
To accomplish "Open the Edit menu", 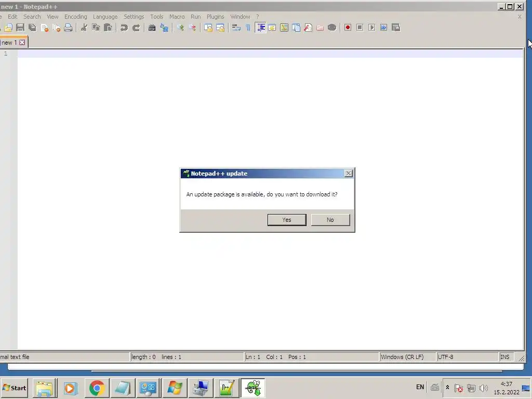I will (12, 17).
